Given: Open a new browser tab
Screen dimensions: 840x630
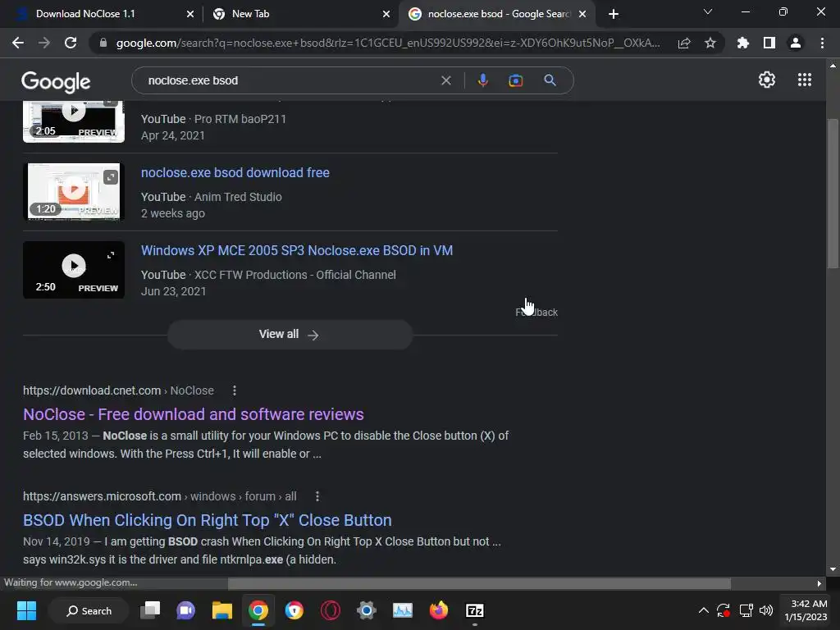Looking at the screenshot, I should click(614, 14).
